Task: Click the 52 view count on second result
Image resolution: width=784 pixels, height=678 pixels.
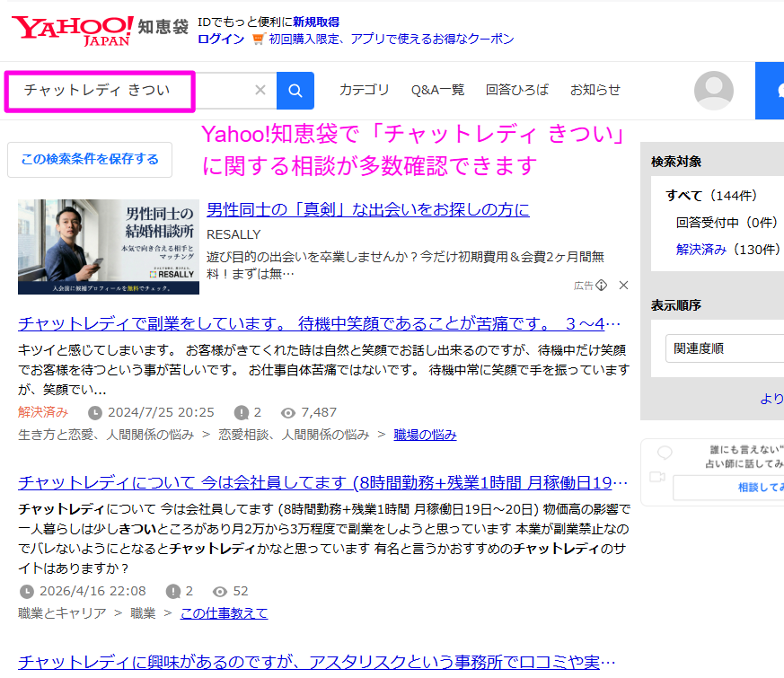Action: pyautogui.click(x=241, y=591)
